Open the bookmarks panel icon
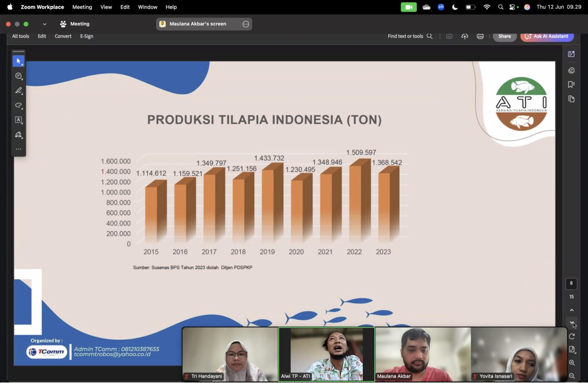The image size is (588, 383). pyautogui.click(x=571, y=85)
